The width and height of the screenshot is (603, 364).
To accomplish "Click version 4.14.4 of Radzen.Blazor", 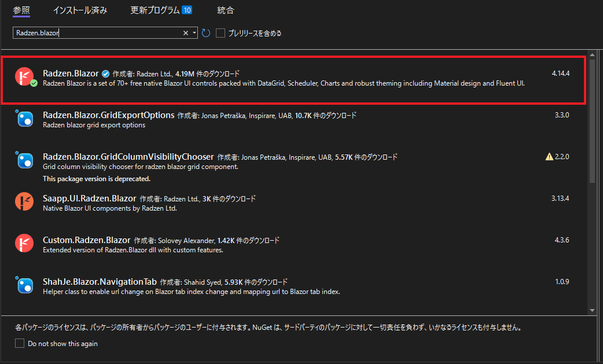I will [x=560, y=73].
